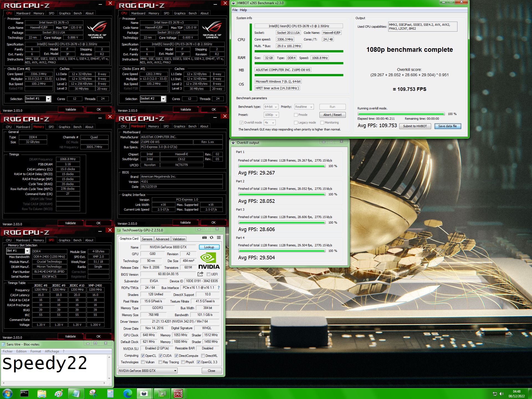Viewport: 532px width, 399px height.
Task: Open Command Prompt from the taskbar
Action: [24, 393]
